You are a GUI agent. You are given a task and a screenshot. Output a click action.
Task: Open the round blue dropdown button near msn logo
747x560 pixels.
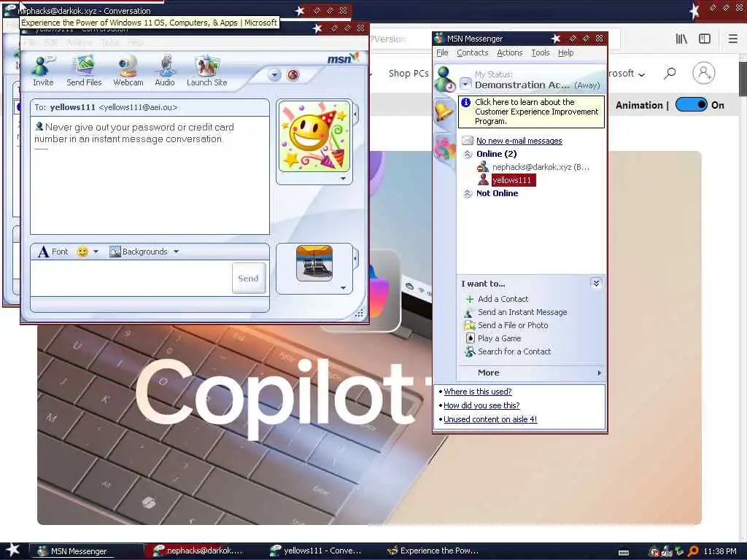tap(274, 75)
